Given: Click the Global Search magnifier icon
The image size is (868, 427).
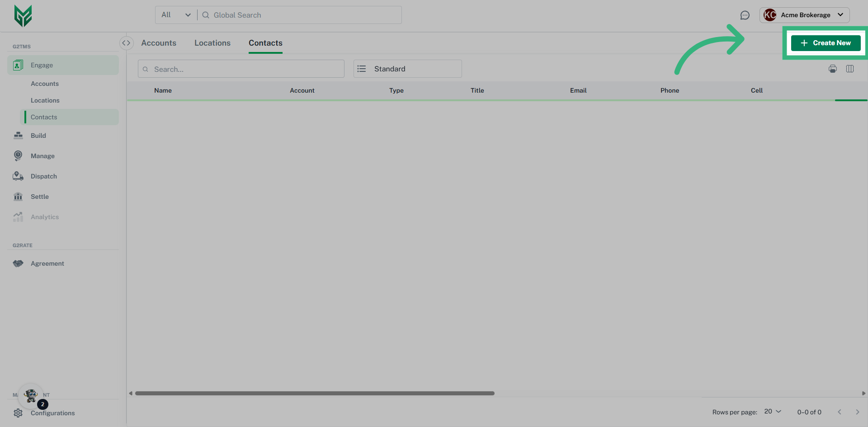Looking at the screenshot, I should (x=206, y=15).
